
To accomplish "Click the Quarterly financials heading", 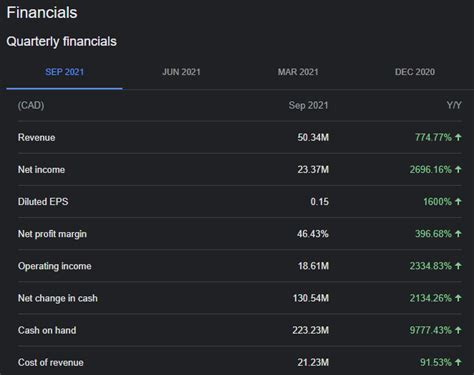I will pyautogui.click(x=61, y=41).
